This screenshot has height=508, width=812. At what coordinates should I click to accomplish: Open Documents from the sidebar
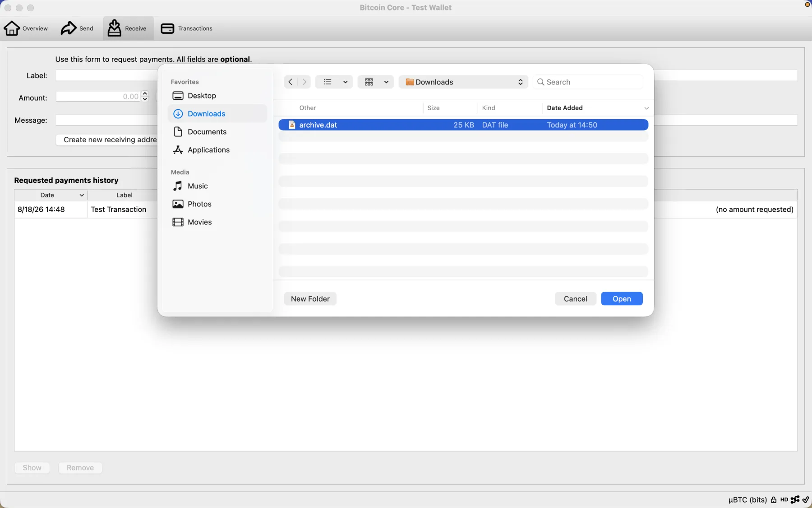coord(217,132)
